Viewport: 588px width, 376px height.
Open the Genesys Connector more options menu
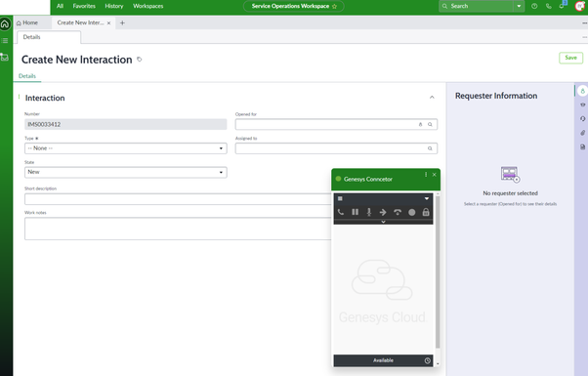pos(426,175)
